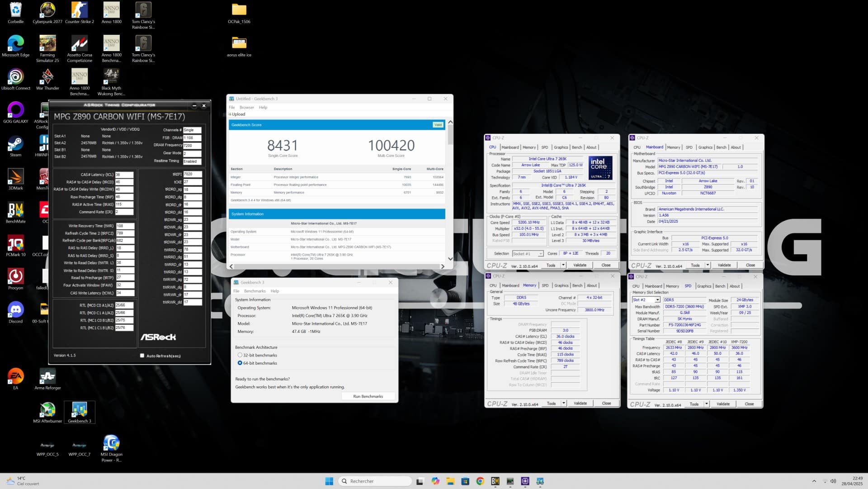The height and width of the screenshot is (489, 868).
Task: Click Geekbench results vertical scrollbar
Action: (x=450, y=190)
